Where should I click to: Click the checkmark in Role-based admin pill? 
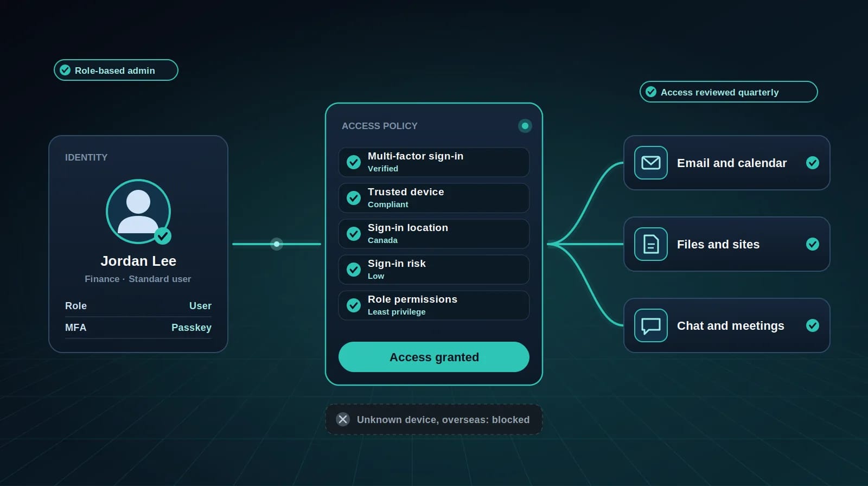65,70
